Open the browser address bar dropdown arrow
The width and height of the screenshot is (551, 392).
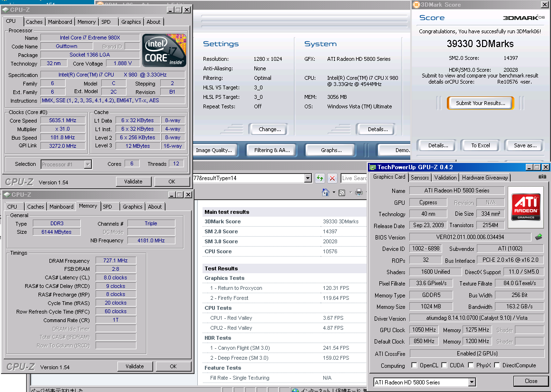point(308,178)
